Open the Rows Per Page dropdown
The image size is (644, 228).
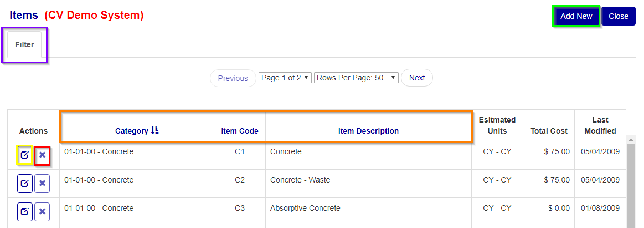click(356, 78)
